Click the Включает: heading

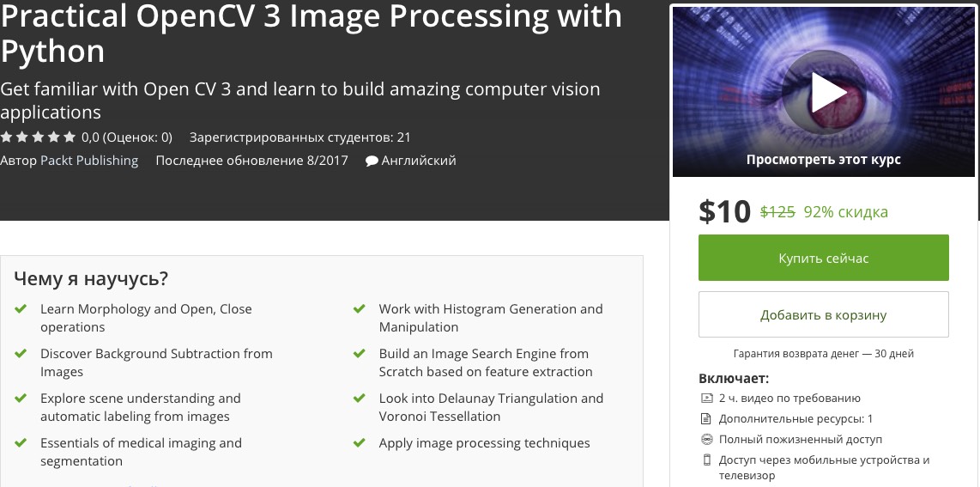(734, 378)
